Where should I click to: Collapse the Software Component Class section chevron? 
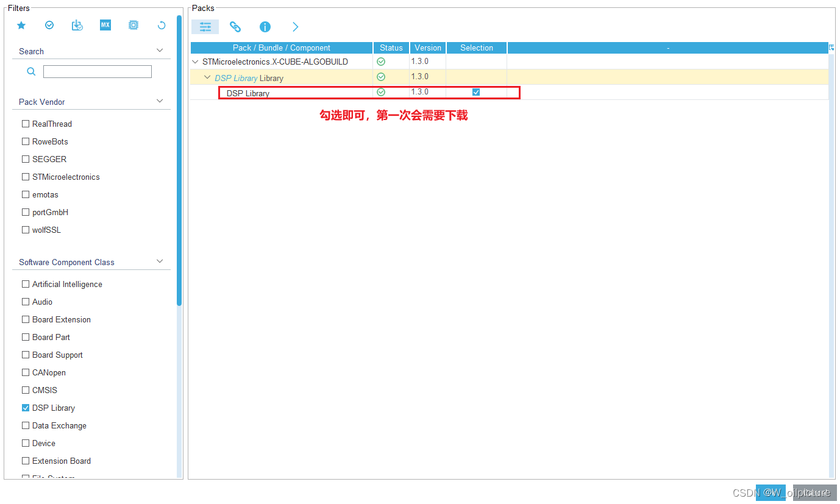160,261
